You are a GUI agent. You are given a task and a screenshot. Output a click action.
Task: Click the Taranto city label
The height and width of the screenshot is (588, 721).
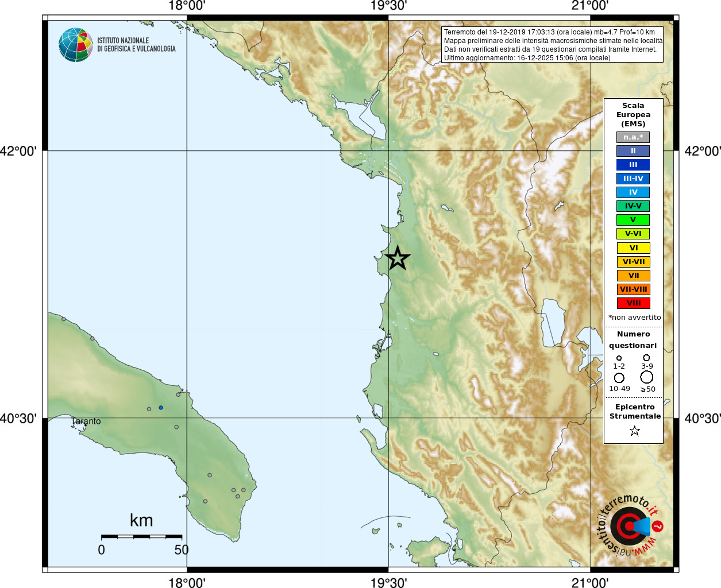(86, 421)
